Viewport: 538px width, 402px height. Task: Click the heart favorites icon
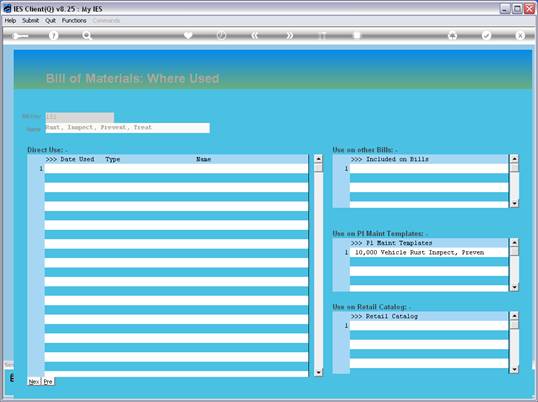188,35
